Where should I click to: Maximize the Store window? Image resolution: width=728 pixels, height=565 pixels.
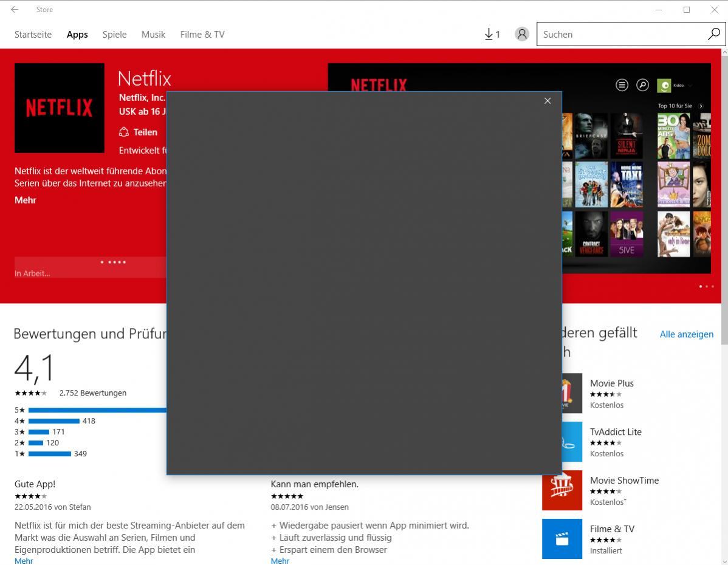click(687, 10)
